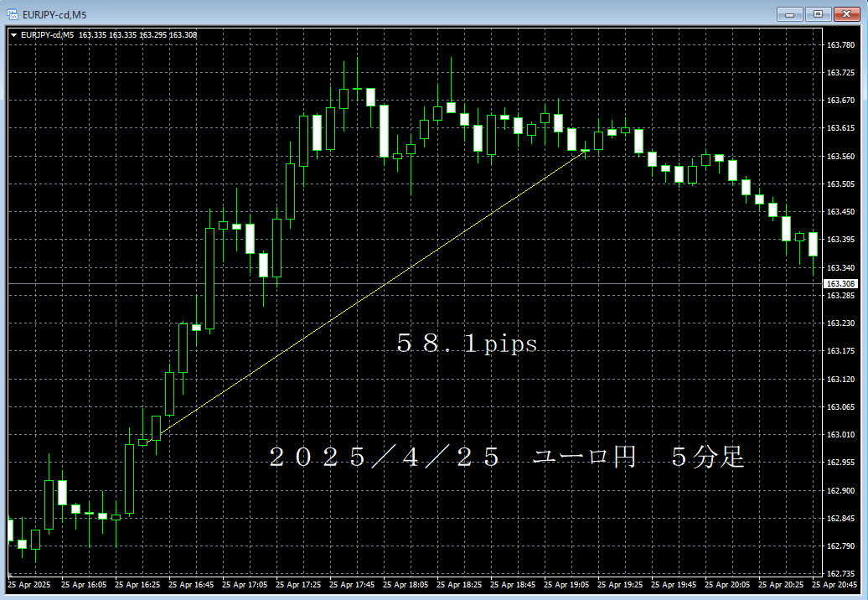Click the 25 Apr 20:25 time label
The image size is (868, 600).
point(781,585)
